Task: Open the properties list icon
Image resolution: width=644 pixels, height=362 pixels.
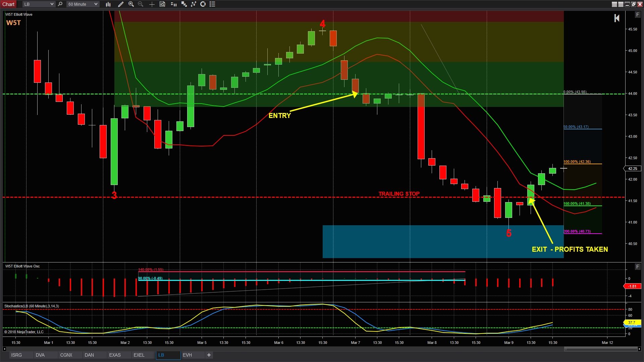Action: (212, 4)
